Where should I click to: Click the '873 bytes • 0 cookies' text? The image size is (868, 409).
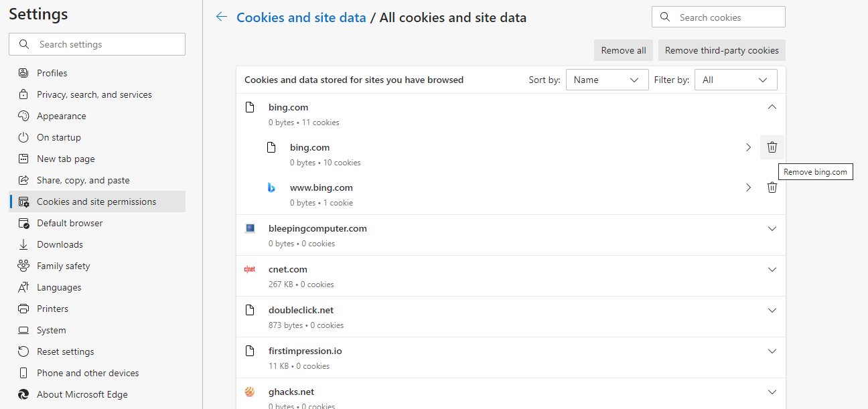click(x=306, y=325)
